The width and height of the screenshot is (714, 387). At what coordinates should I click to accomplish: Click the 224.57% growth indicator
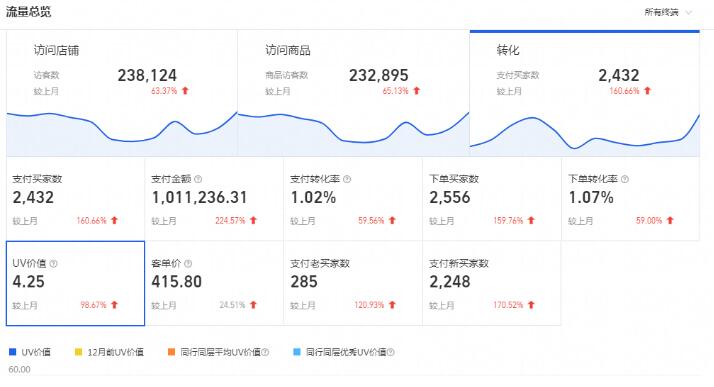[236, 221]
